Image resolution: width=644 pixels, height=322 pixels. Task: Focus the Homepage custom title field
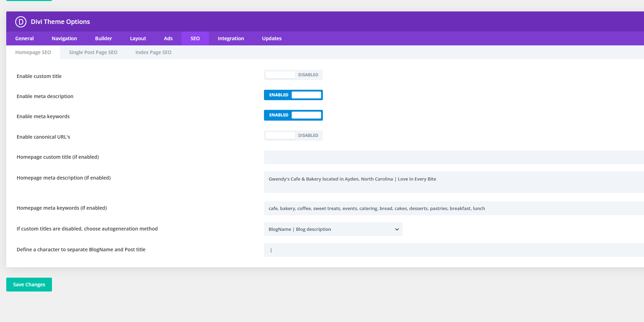tap(454, 157)
